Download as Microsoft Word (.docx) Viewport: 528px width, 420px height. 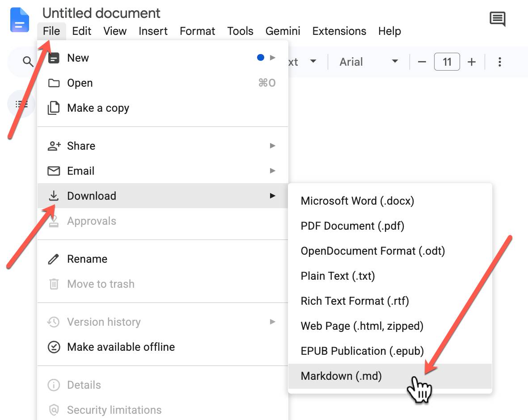click(390, 201)
